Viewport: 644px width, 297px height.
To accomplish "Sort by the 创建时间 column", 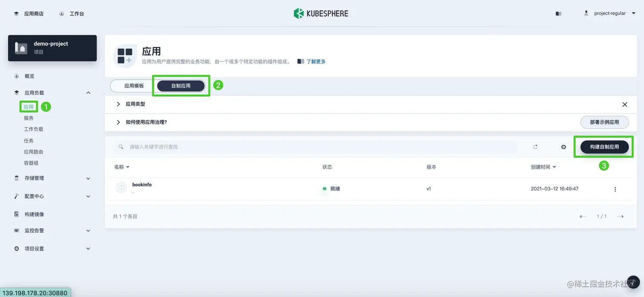I will [543, 167].
